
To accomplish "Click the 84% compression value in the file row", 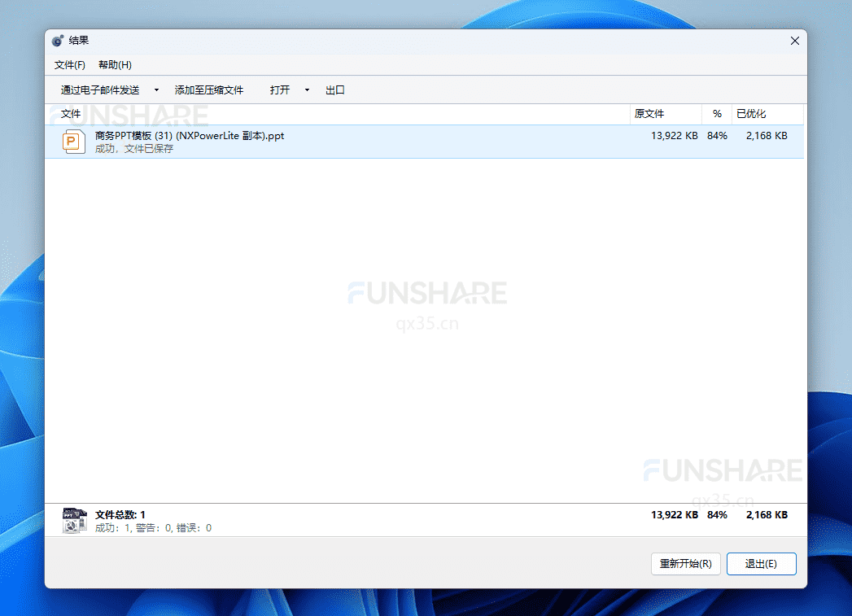I will [717, 136].
